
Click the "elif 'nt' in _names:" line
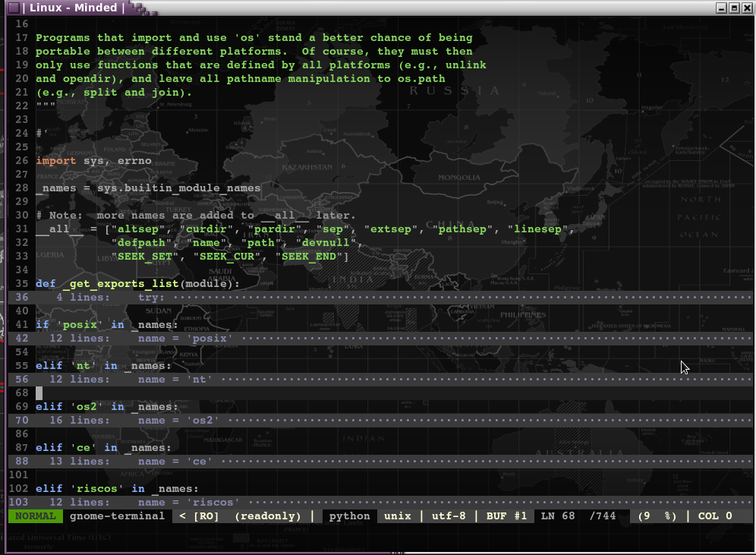(103, 365)
